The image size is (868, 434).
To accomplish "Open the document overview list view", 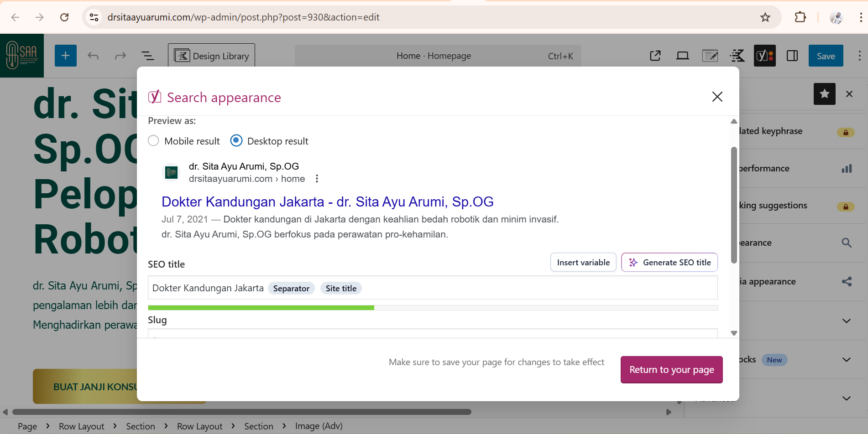I will click(148, 56).
